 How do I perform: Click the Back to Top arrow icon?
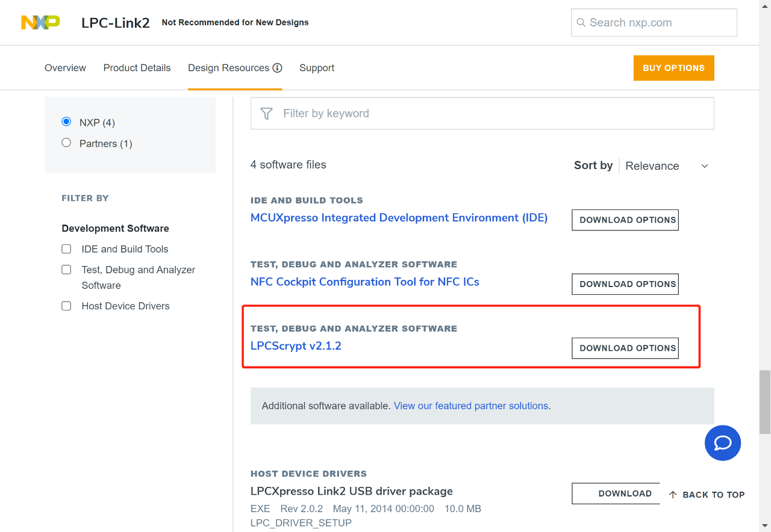click(673, 495)
